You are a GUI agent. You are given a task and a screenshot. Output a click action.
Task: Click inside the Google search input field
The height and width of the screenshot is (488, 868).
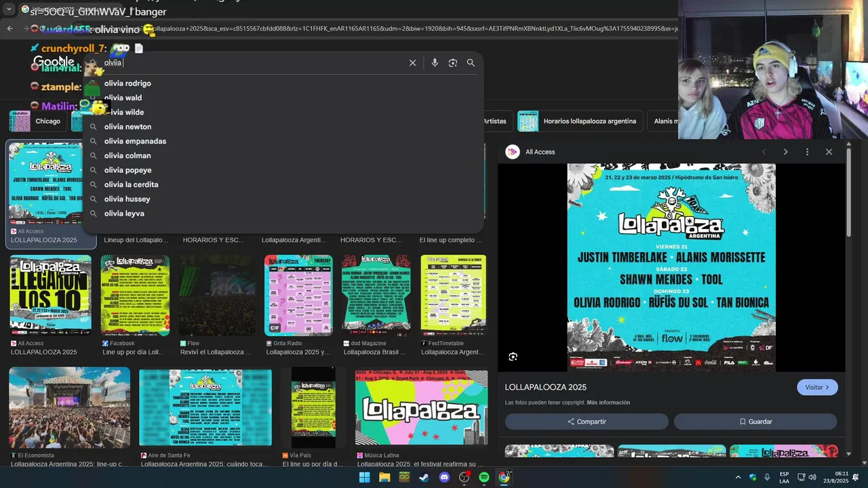[x=251, y=63]
